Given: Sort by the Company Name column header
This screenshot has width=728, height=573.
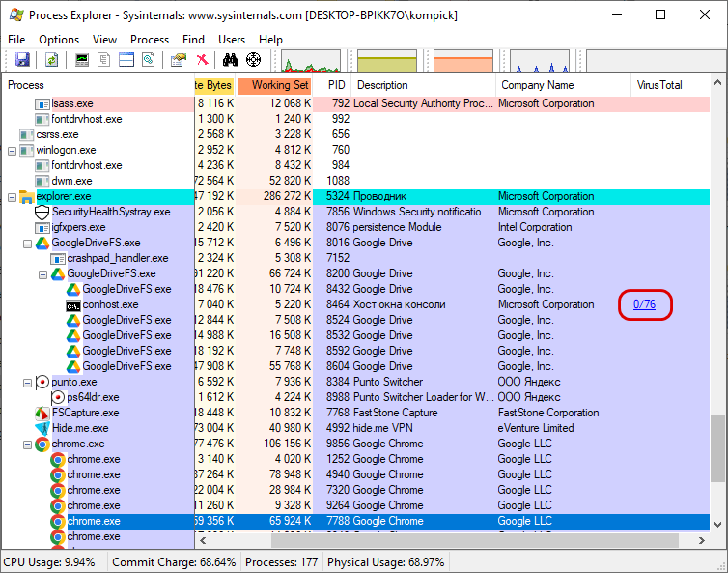Looking at the screenshot, I should (x=563, y=85).
